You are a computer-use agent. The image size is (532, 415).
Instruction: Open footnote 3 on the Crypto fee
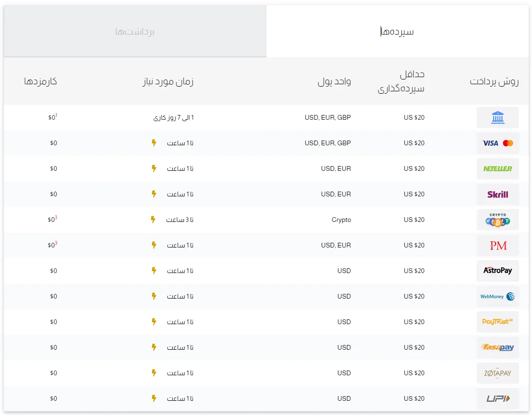pos(56,217)
